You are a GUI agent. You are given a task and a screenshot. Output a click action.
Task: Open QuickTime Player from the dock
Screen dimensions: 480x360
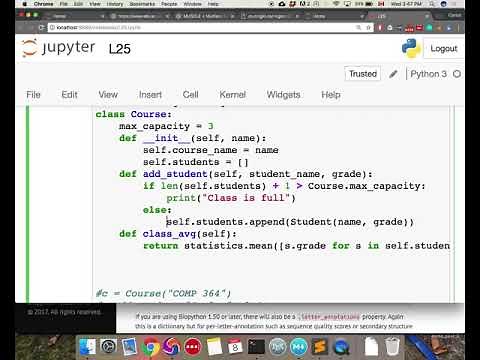pos(341,347)
